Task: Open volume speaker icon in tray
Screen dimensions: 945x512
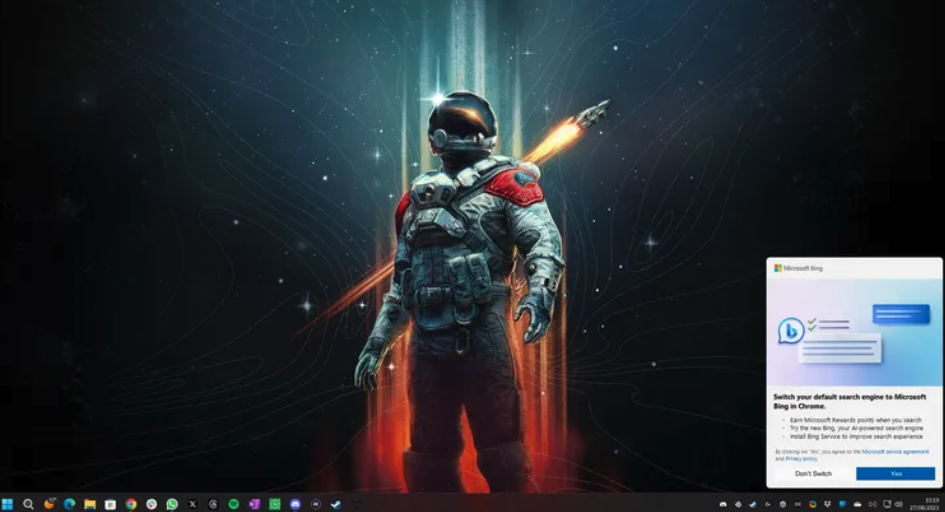Action: coord(898,504)
